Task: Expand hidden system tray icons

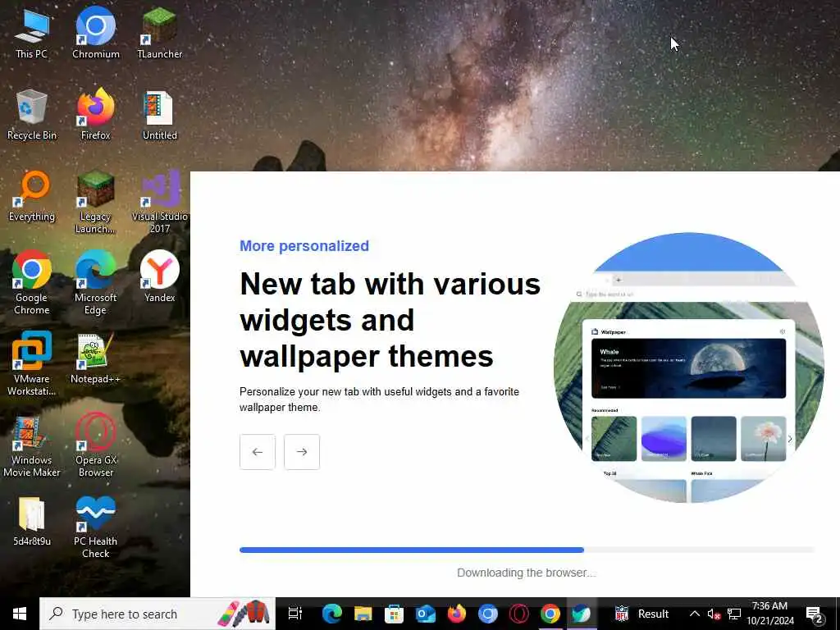Action: pyautogui.click(x=694, y=614)
